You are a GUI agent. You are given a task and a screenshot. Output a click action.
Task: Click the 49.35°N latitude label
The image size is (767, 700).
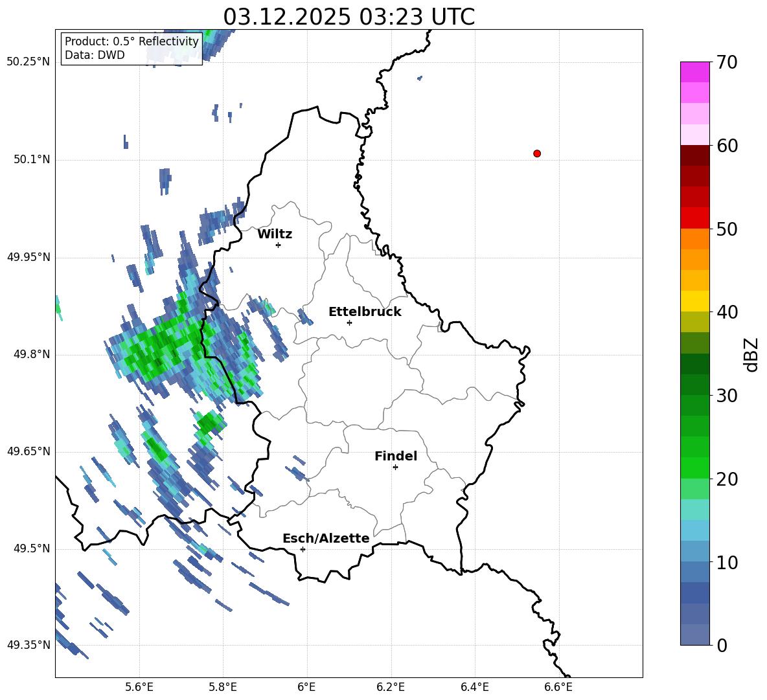(29, 645)
